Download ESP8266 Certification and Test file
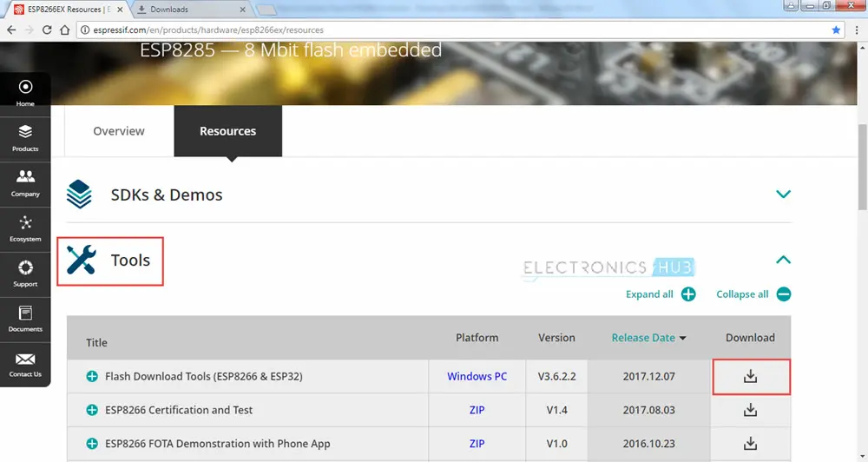Image resolution: width=868 pixels, height=462 pixels. 751,410
